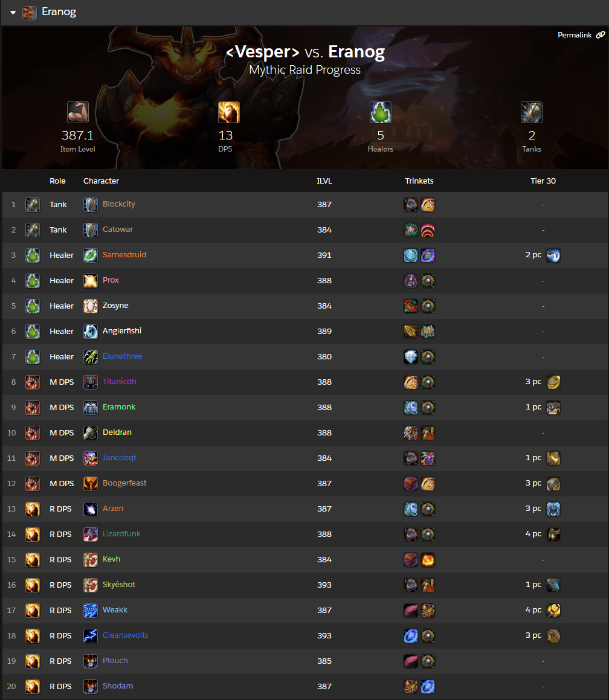Open the Boogerfeast character link
609x700 pixels.
click(124, 483)
